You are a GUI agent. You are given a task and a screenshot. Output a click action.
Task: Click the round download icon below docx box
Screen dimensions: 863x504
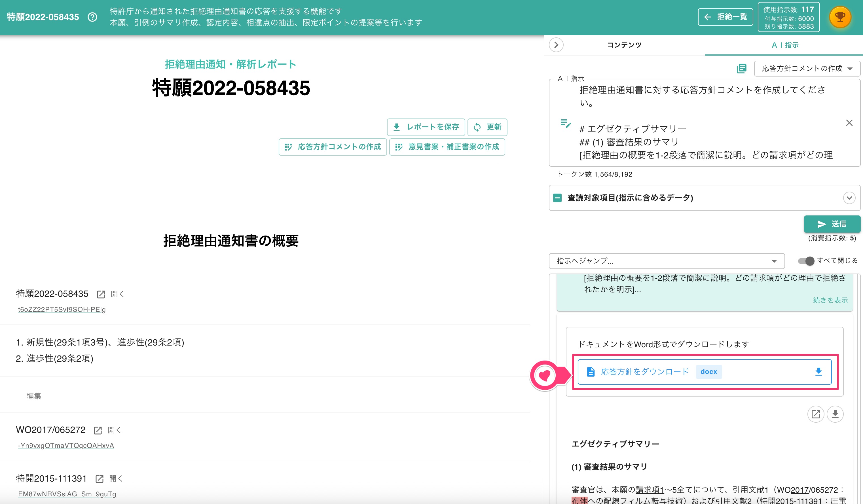(835, 414)
